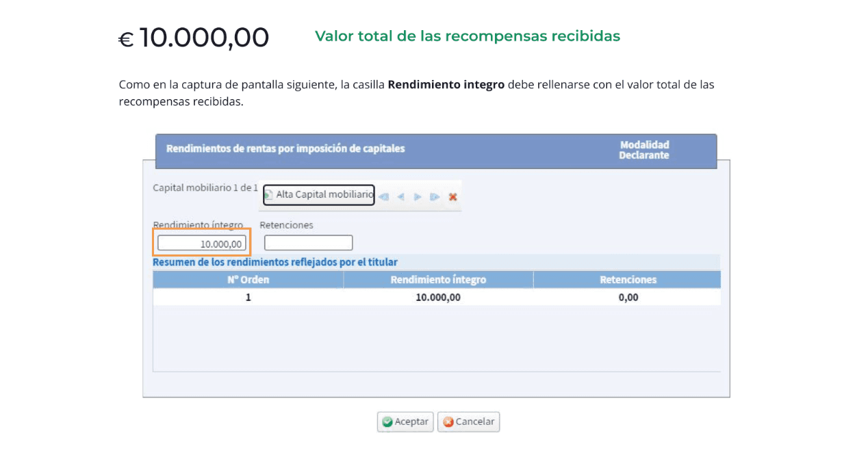Select the highlighted Rendimiento íntegro input field
The image size is (868, 457).
pyautogui.click(x=202, y=242)
